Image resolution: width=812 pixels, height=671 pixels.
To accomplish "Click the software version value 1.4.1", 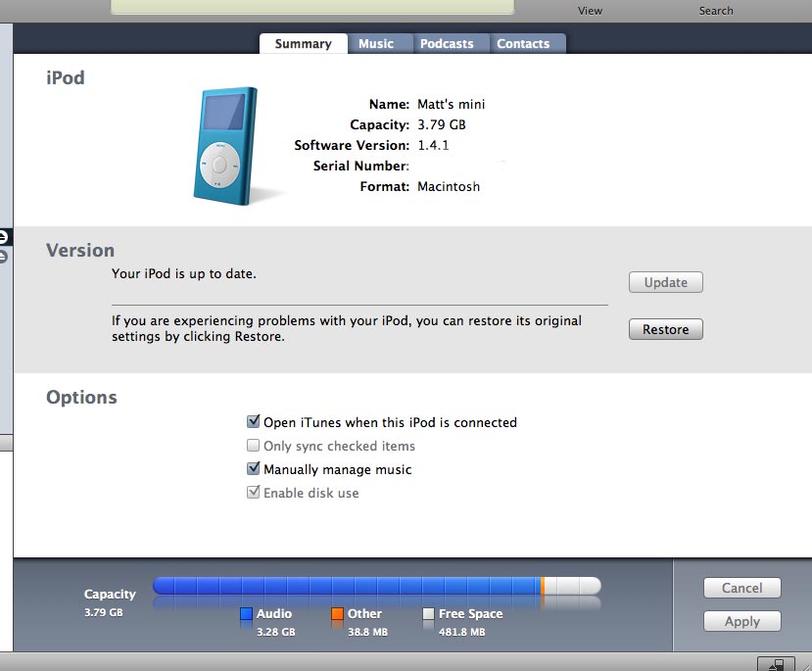I will [433, 146].
